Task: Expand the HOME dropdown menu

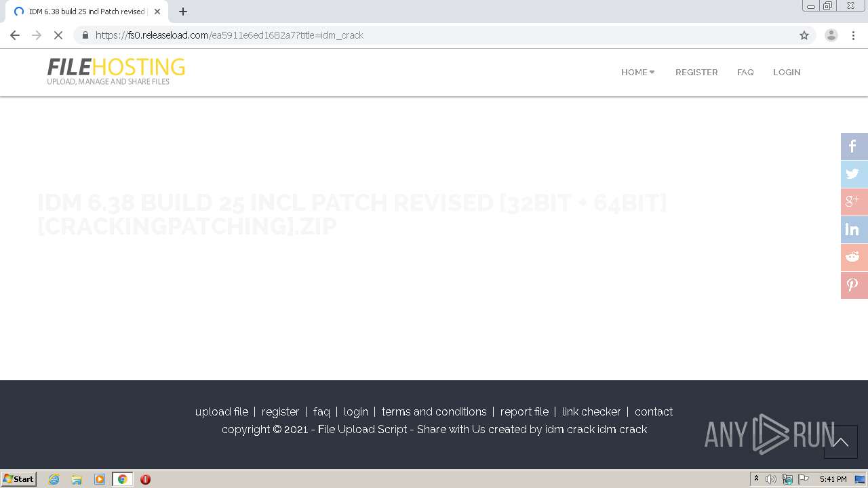Action: coord(638,72)
